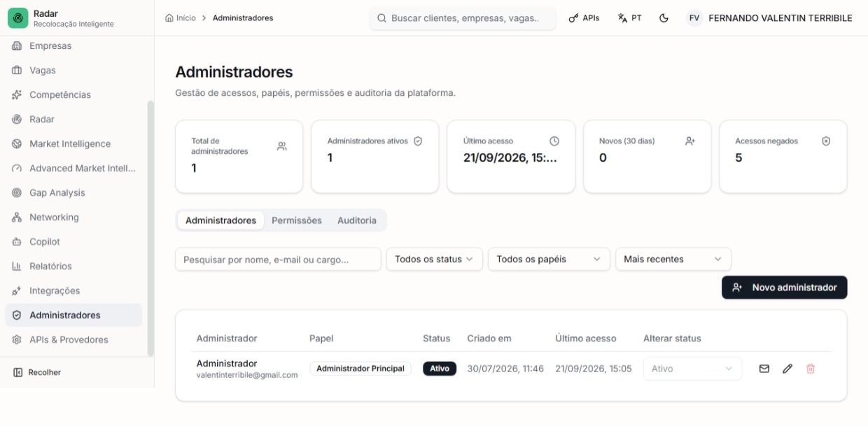
Task: Focus the Buscar clientes, empresas, vagas field
Action: [463, 18]
